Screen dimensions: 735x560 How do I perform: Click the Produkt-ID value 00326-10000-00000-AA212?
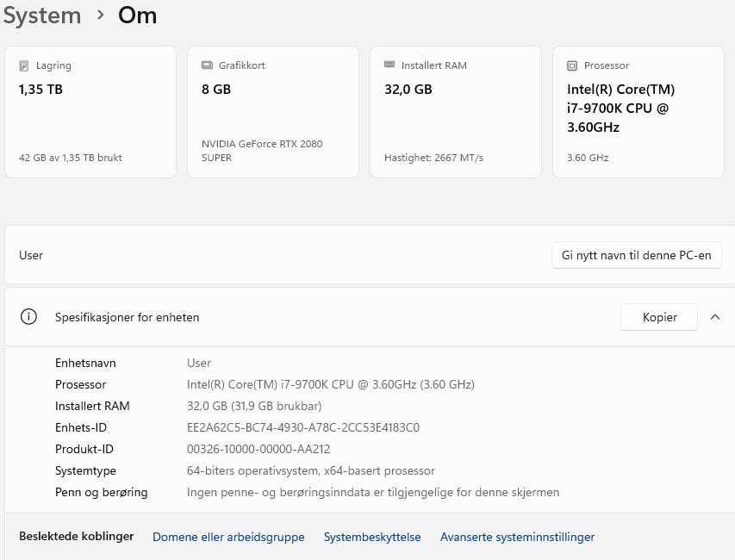pos(258,449)
